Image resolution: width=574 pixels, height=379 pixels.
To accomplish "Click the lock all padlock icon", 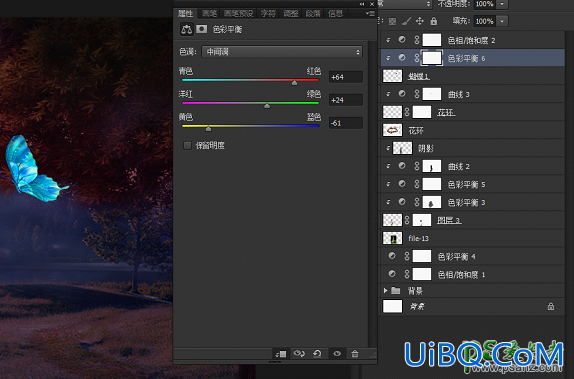I will tap(434, 21).
